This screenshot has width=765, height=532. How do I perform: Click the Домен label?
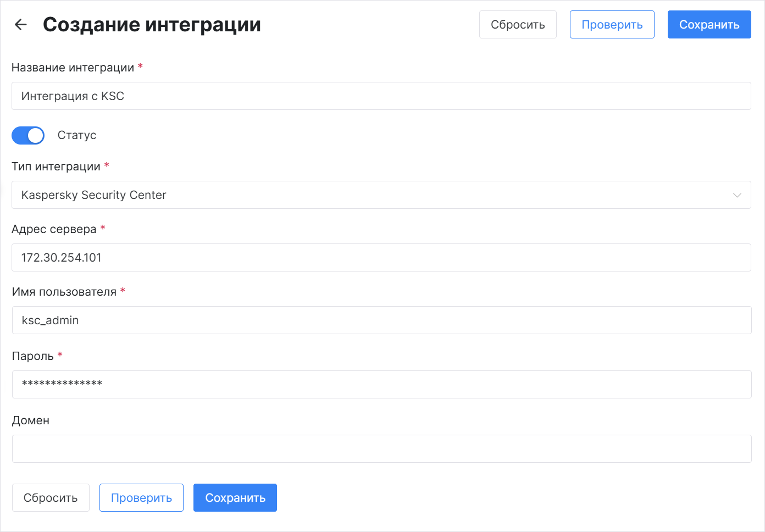31,420
